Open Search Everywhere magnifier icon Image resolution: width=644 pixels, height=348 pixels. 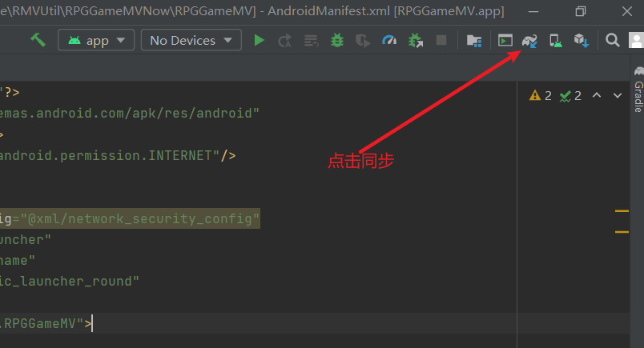point(613,40)
